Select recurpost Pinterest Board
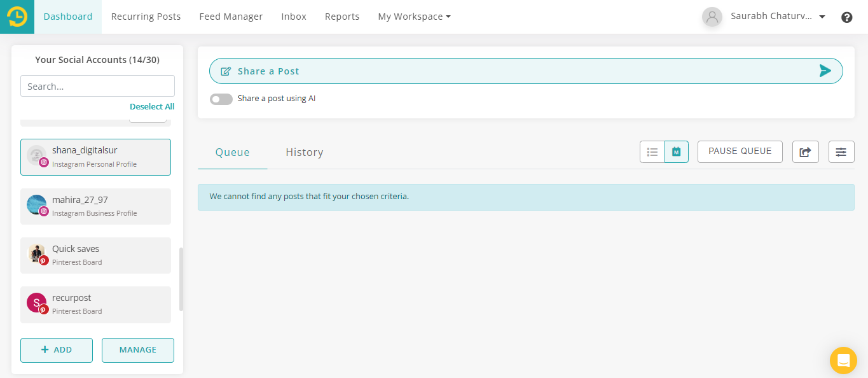Image resolution: width=868 pixels, height=378 pixels. click(x=95, y=304)
